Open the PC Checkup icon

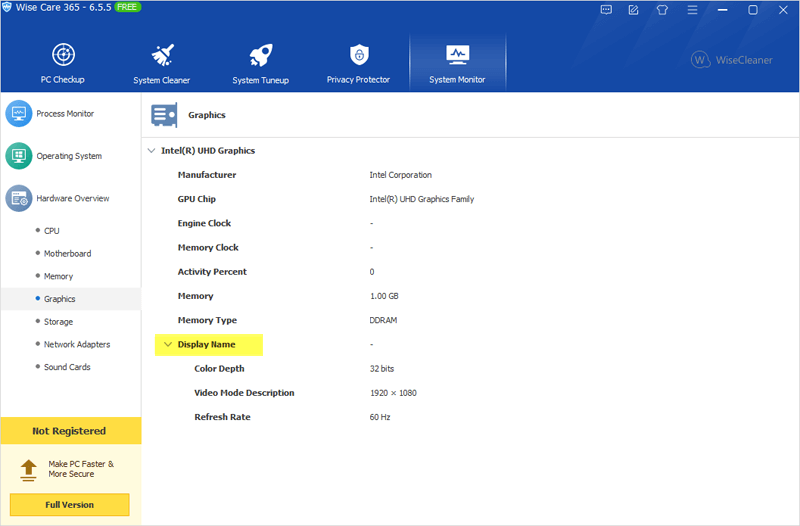[x=63, y=55]
